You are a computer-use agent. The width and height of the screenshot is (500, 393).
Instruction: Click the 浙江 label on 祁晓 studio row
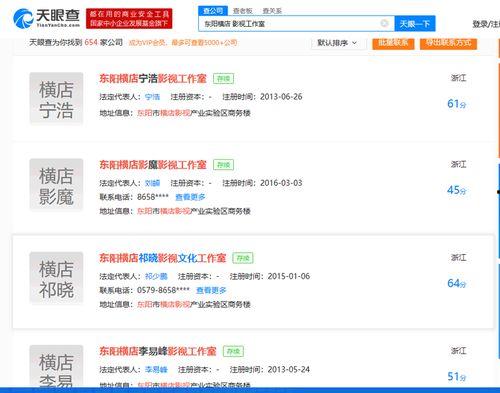pos(458,258)
